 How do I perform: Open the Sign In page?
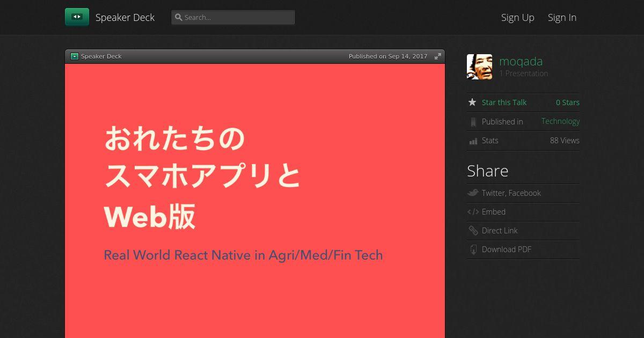point(562,17)
